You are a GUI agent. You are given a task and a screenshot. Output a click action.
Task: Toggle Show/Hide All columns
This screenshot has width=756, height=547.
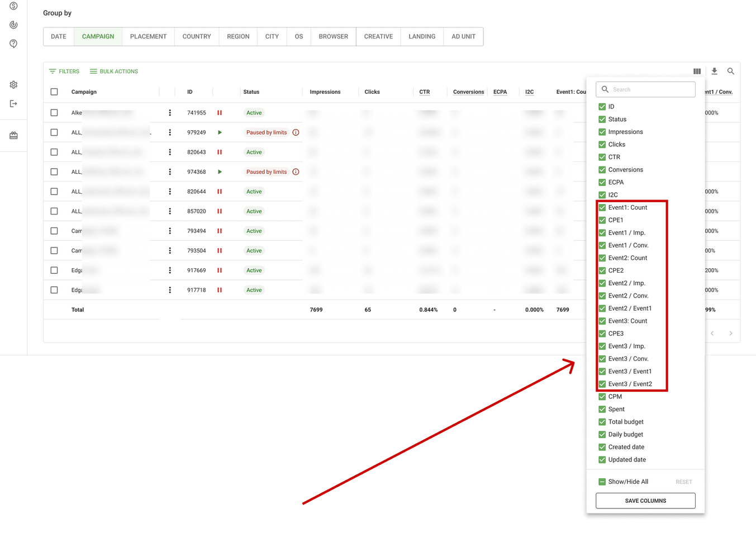coord(603,481)
